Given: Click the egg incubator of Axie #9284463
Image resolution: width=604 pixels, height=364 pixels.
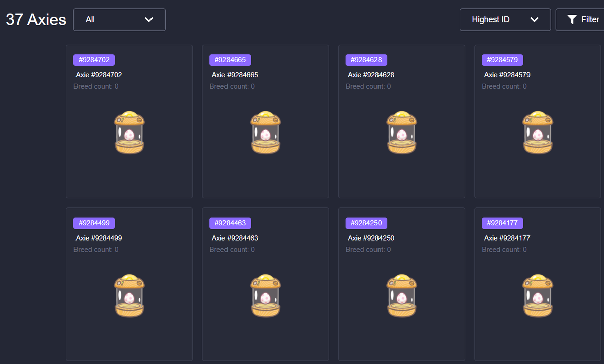Looking at the screenshot, I should click(x=265, y=296).
